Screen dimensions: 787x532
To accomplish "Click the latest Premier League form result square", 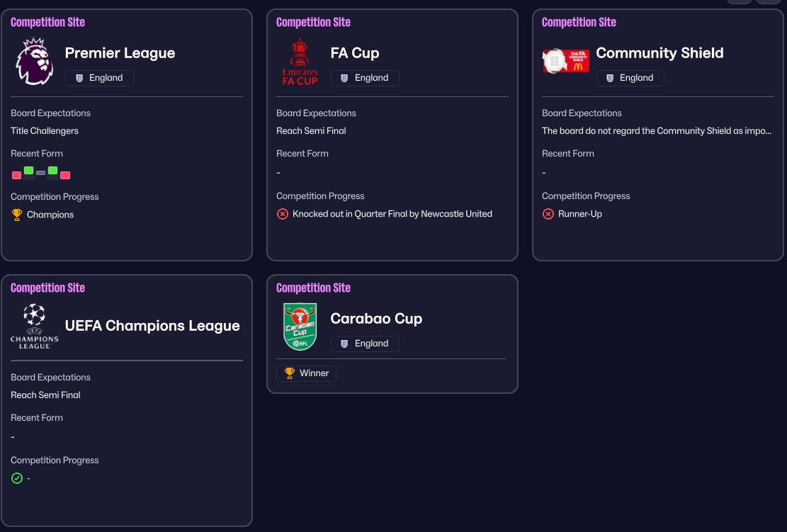I will click(x=65, y=175).
